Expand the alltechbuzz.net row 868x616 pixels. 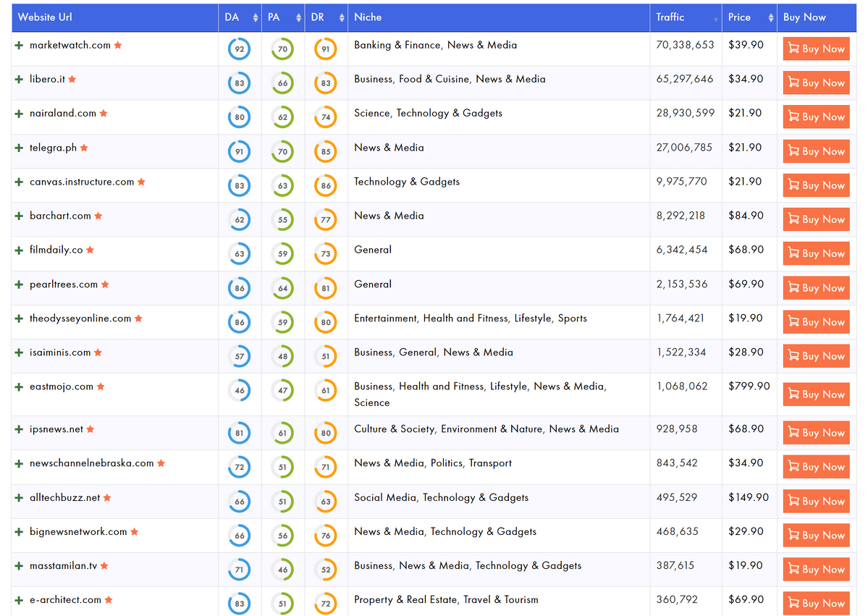19,497
